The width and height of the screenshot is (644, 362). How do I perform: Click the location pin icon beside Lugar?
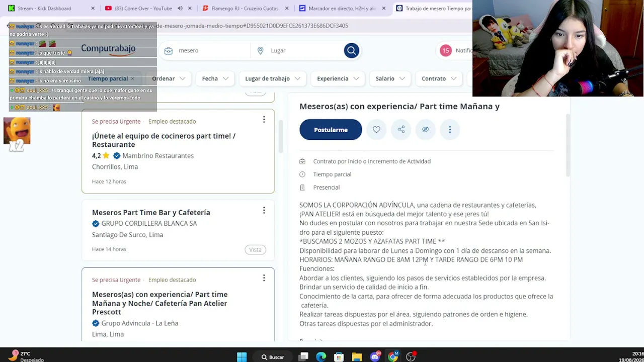pos(260,51)
